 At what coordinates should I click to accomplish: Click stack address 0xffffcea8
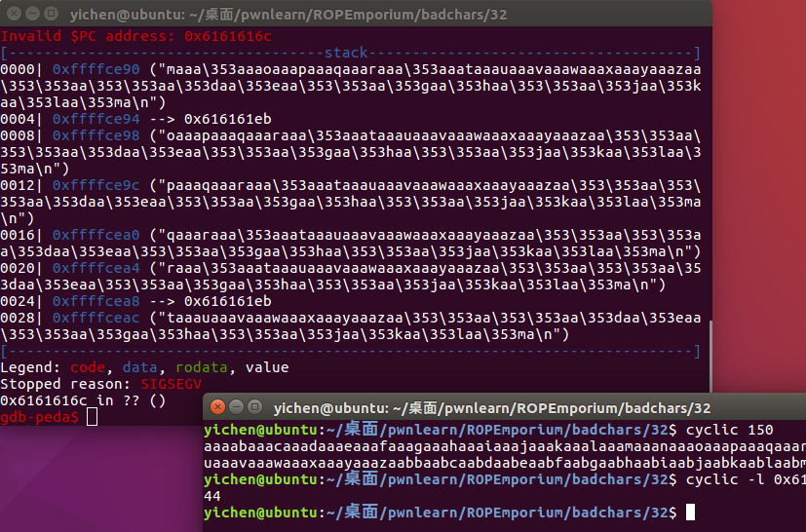click(96, 301)
